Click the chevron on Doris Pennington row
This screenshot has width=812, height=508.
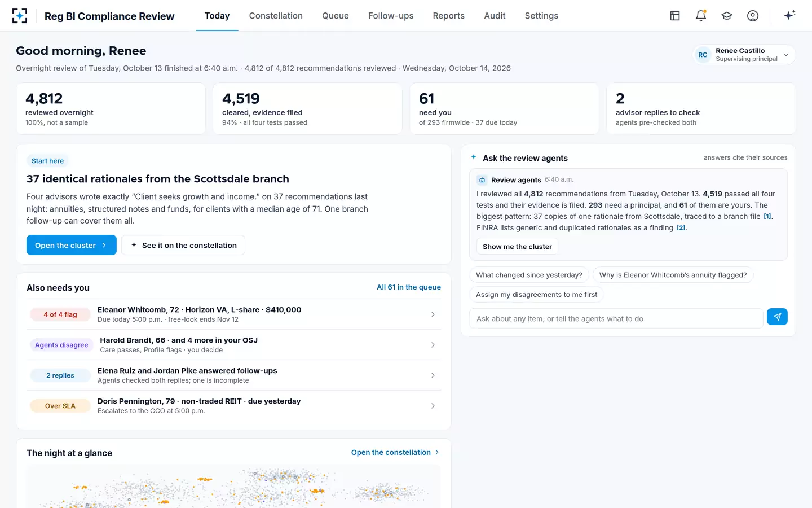click(x=433, y=406)
